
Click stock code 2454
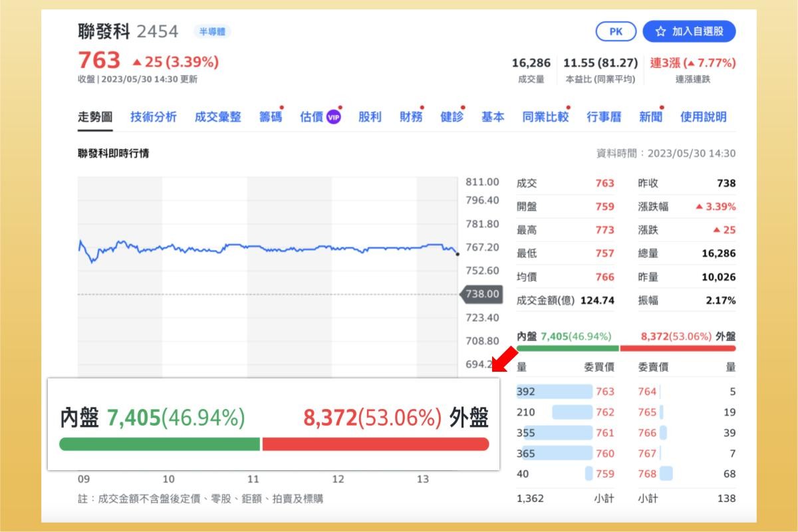pos(158,31)
